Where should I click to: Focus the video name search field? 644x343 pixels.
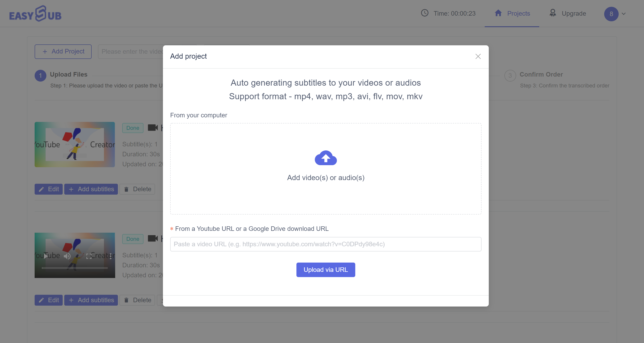click(x=131, y=52)
